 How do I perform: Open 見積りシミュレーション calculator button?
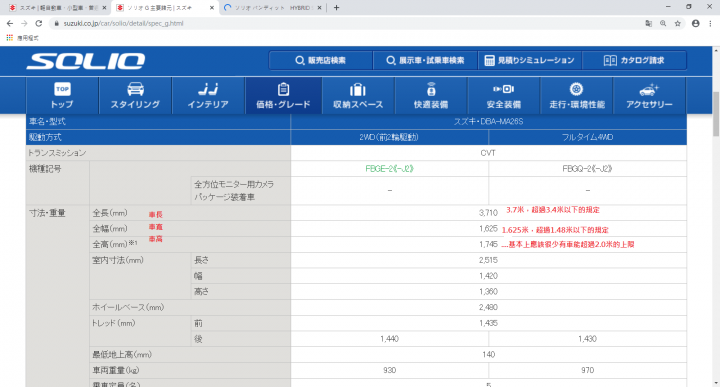coord(530,60)
